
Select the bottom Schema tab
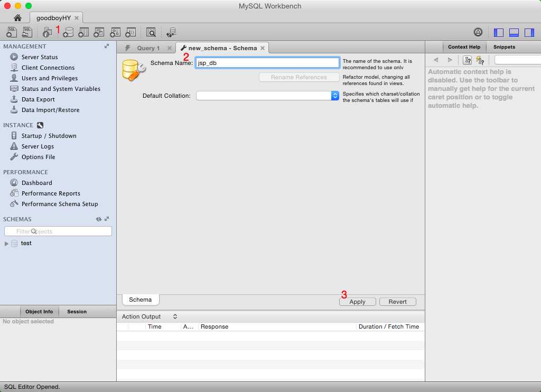point(141,300)
